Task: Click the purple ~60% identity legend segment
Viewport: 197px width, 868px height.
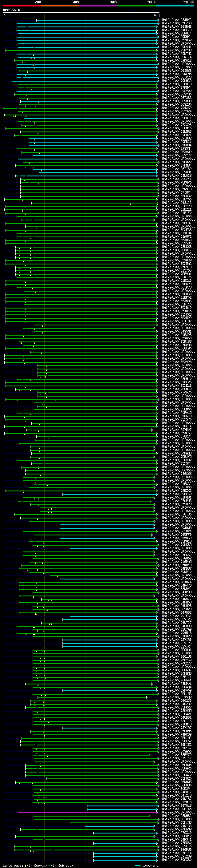Action: click(99, 6)
